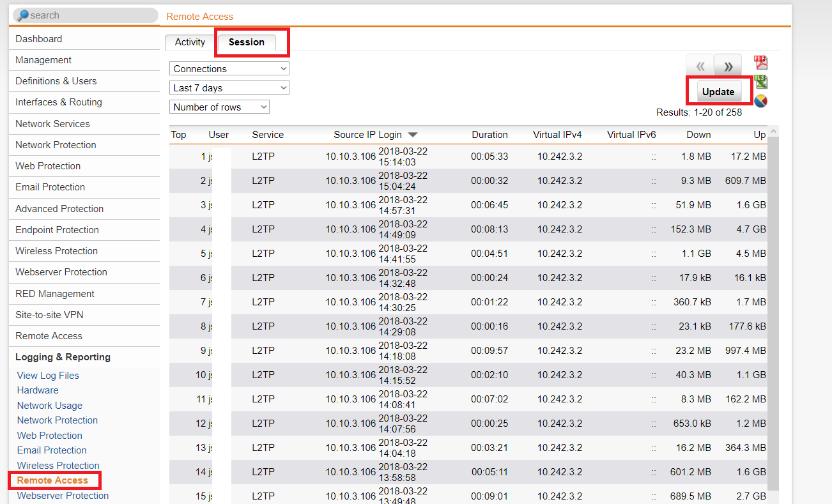Viewport: 832px width, 504px height.
Task: Open Email Protection main menu
Action: point(84,187)
